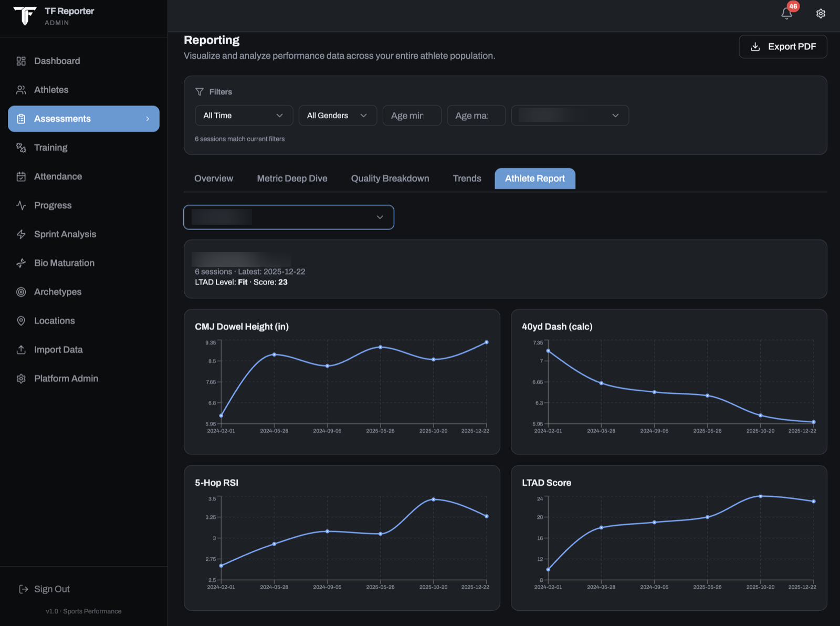Viewport: 840px width, 626px height.
Task: Expand the All Time period dropdown
Action: [244, 116]
